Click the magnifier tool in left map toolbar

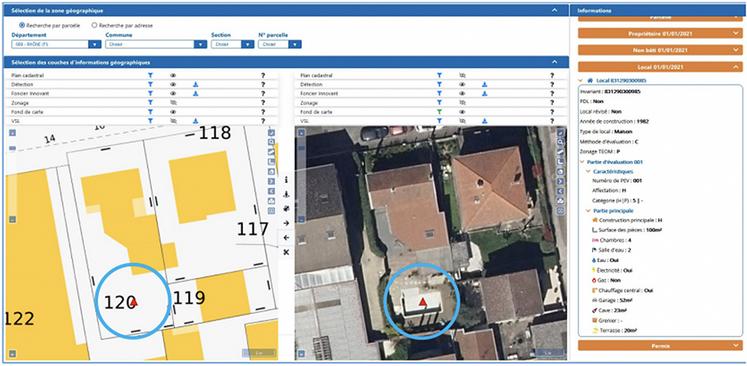(271, 142)
